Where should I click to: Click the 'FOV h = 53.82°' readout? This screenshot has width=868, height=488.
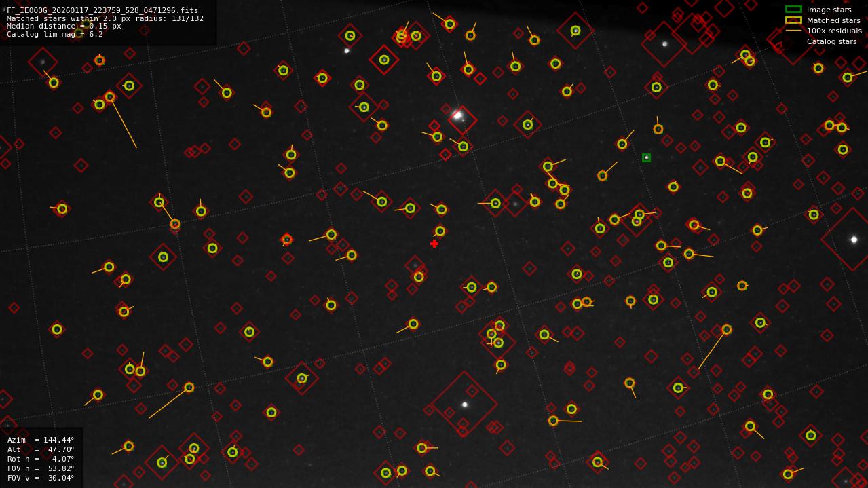[x=41, y=468]
